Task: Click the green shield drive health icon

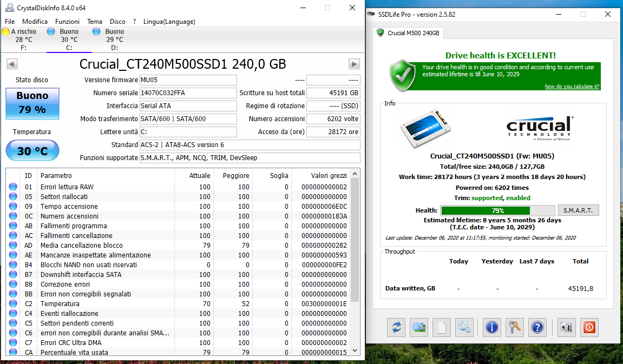Action: click(403, 75)
